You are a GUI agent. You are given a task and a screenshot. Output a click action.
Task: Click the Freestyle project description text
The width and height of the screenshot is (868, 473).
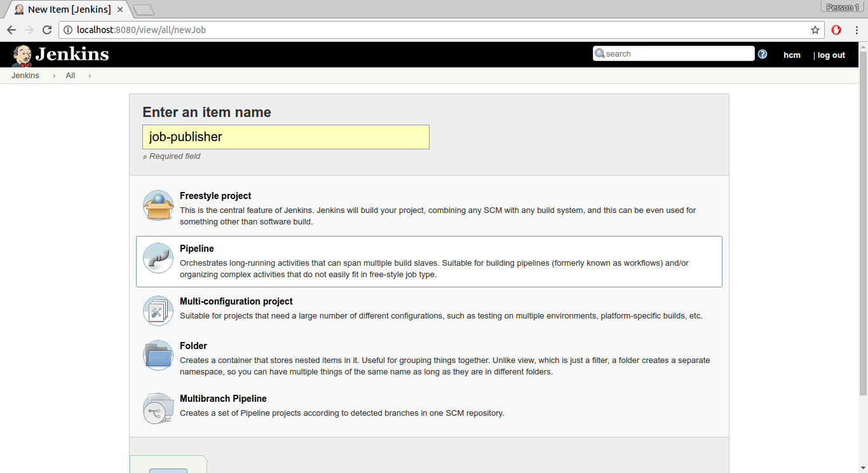[x=438, y=216]
